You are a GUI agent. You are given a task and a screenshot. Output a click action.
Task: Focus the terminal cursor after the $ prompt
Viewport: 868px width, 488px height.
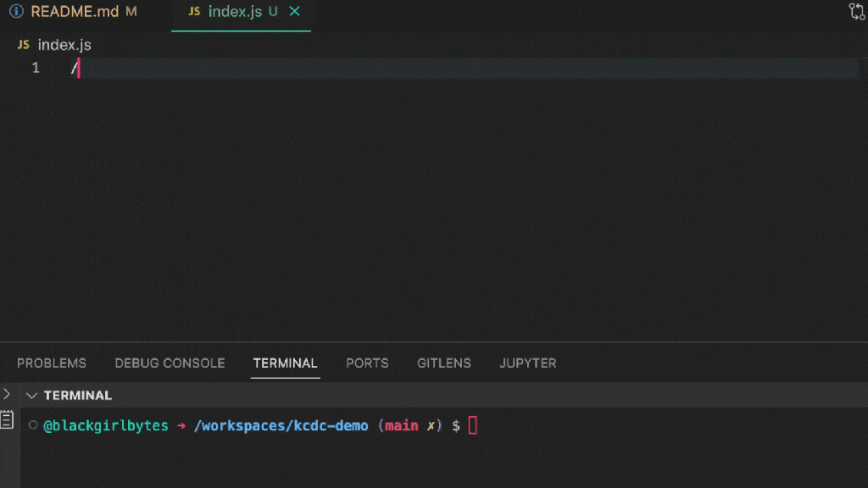click(x=473, y=425)
